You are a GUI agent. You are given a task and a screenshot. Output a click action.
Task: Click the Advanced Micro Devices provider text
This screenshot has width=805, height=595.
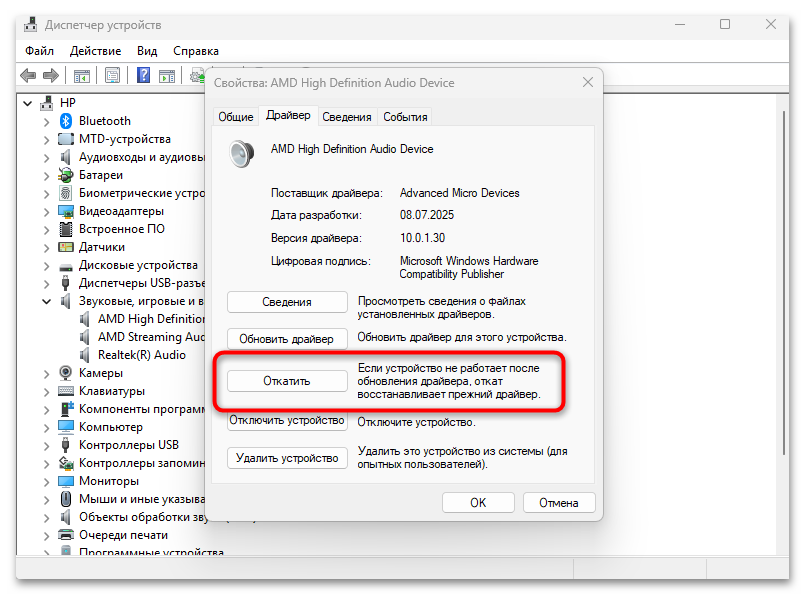(459, 193)
